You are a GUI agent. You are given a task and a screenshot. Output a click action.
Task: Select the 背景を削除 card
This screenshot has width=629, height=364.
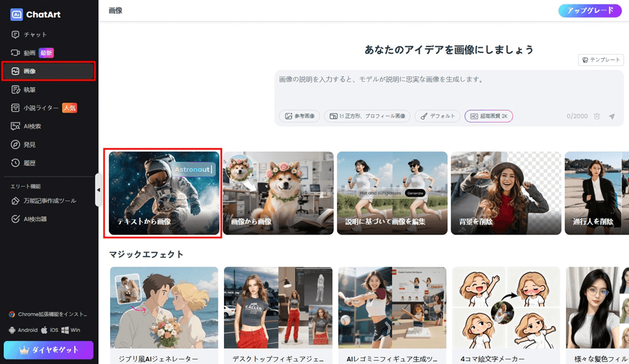coord(506,193)
